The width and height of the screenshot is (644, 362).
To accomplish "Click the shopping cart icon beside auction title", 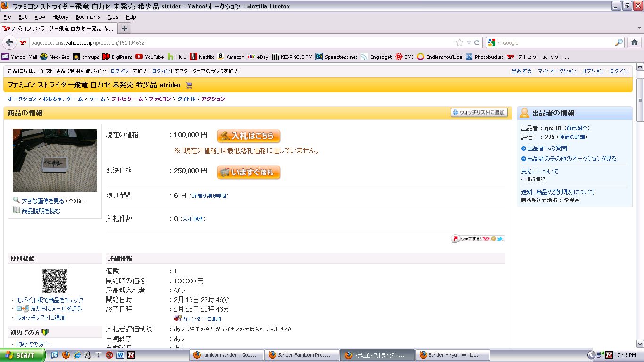I will coord(189,85).
